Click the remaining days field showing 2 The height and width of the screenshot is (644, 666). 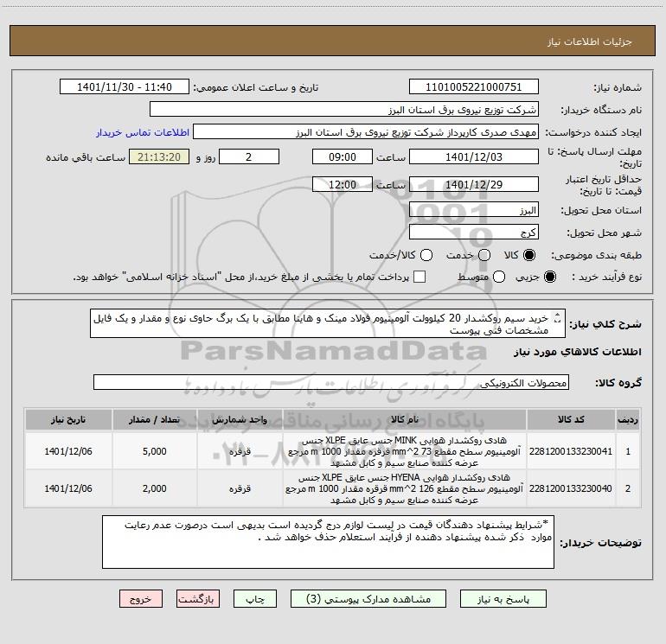tap(249, 156)
